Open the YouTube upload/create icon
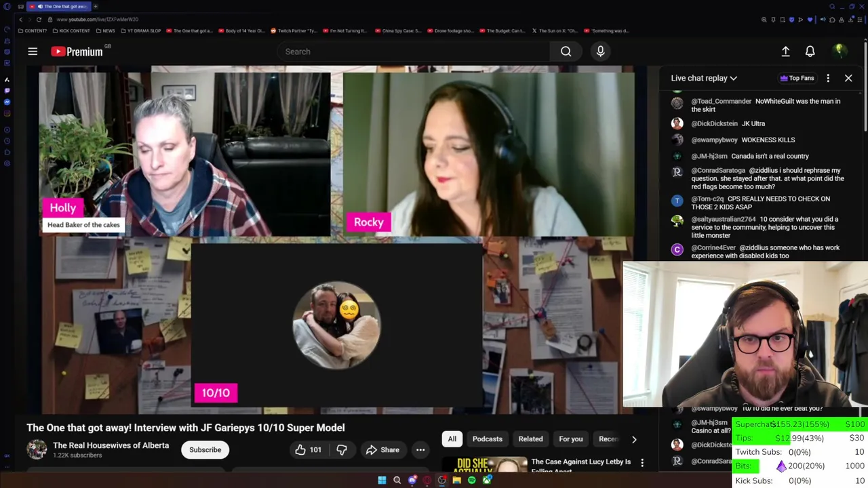 [x=785, y=52]
